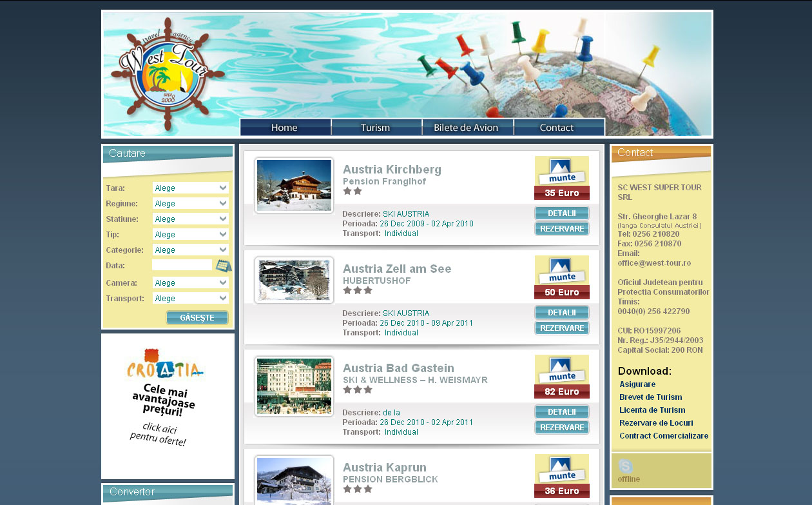
Task: Click period 26 Dec 2009 - 02 Apr 2010
Action: [427, 224]
